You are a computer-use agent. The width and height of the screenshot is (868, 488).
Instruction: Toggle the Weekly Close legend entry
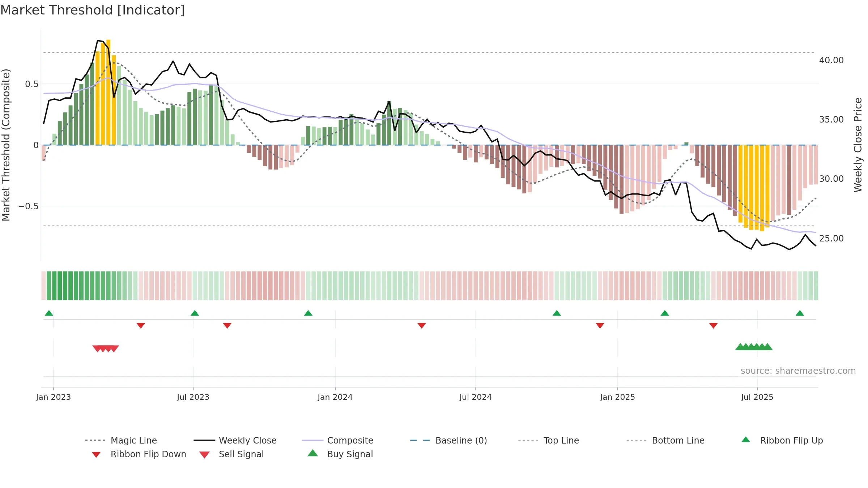tap(235, 440)
